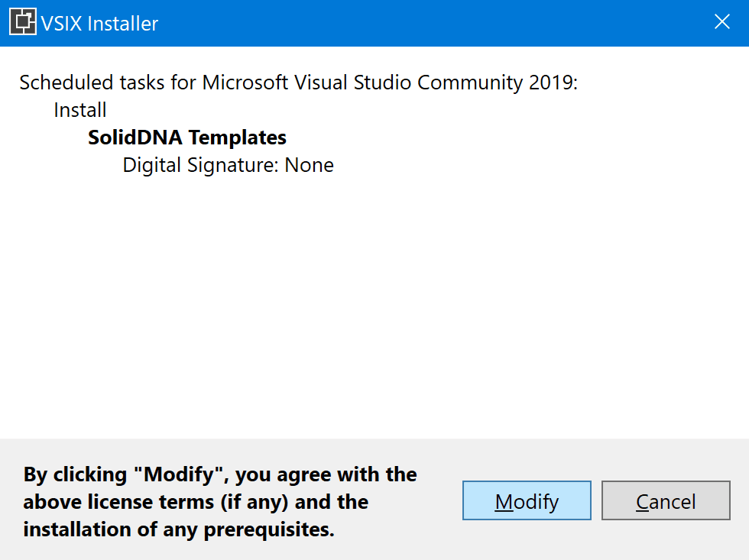Click the signature value None
The width and height of the screenshot is (749, 560).
(x=309, y=165)
